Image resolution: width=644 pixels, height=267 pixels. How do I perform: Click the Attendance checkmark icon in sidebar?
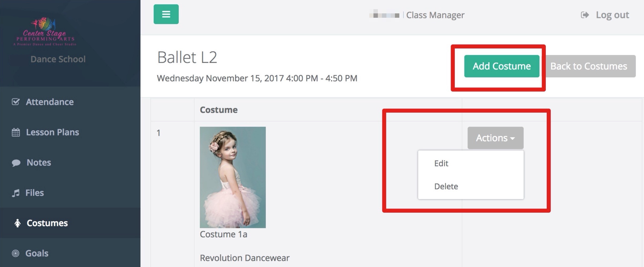click(15, 102)
